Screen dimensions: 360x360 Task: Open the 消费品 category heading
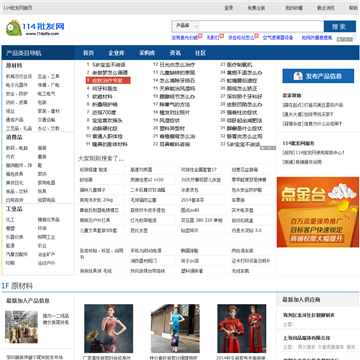14,137
